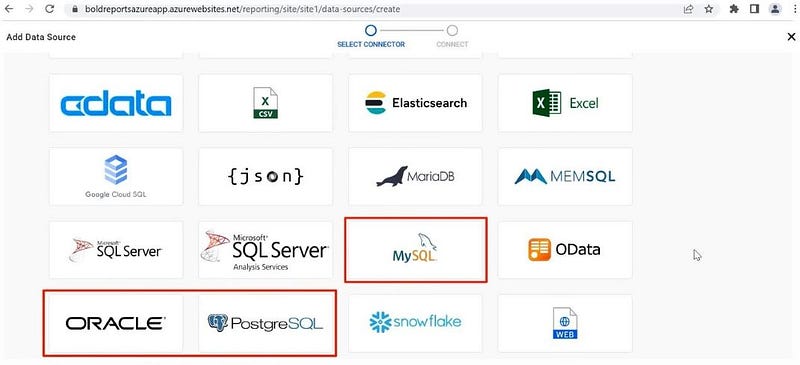Image resolution: width=800 pixels, height=365 pixels.
Task: Select the Snowflake connector
Action: (415, 323)
